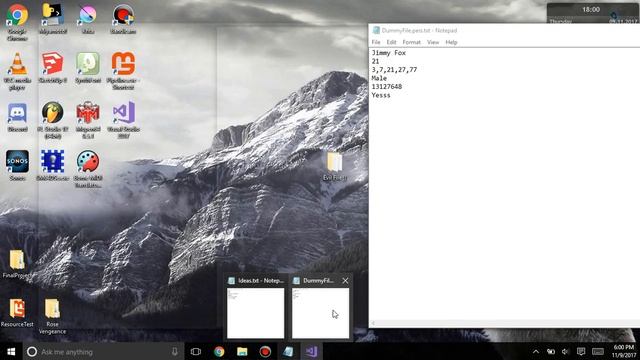Open the Edit menu in Notepad
This screenshot has width=640, height=360.
391,42
